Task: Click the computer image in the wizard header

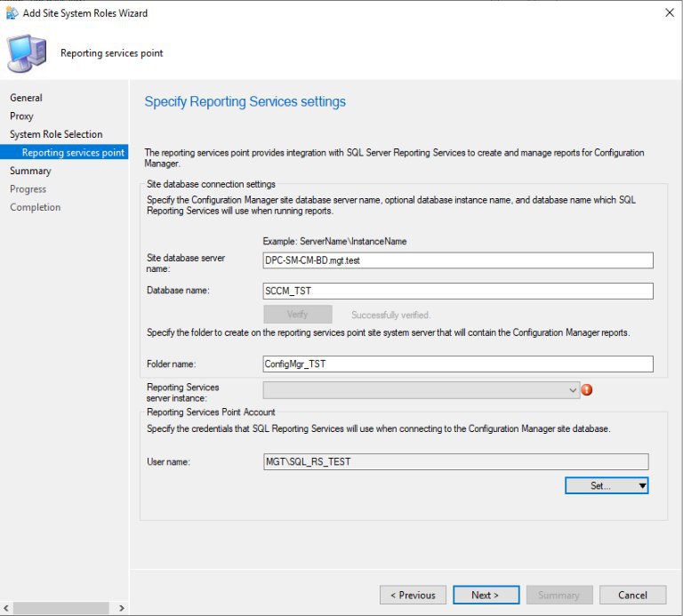Action: pos(27,53)
